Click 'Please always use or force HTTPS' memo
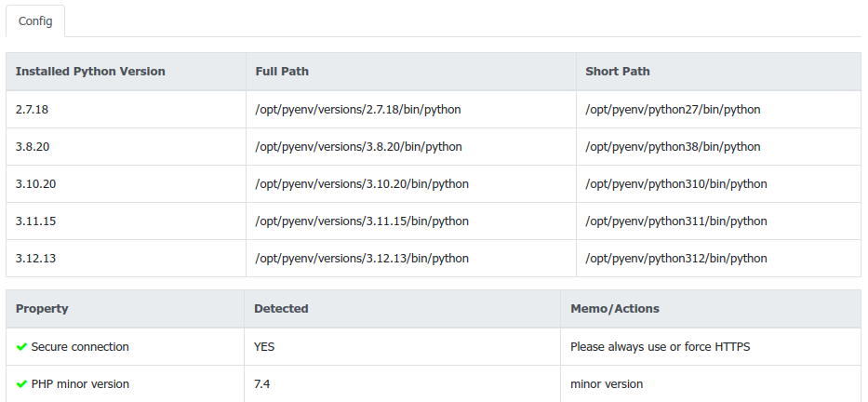 (x=661, y=347)
